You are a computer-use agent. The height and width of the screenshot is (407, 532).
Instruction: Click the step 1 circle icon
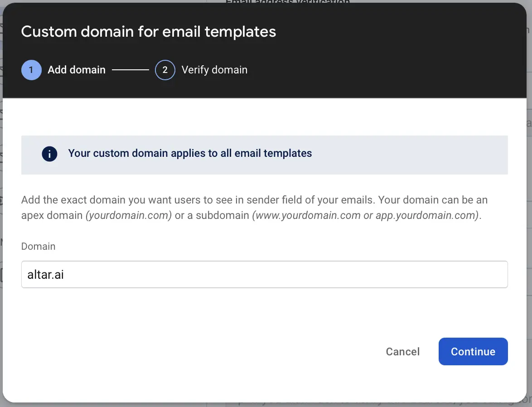[31, 70]
